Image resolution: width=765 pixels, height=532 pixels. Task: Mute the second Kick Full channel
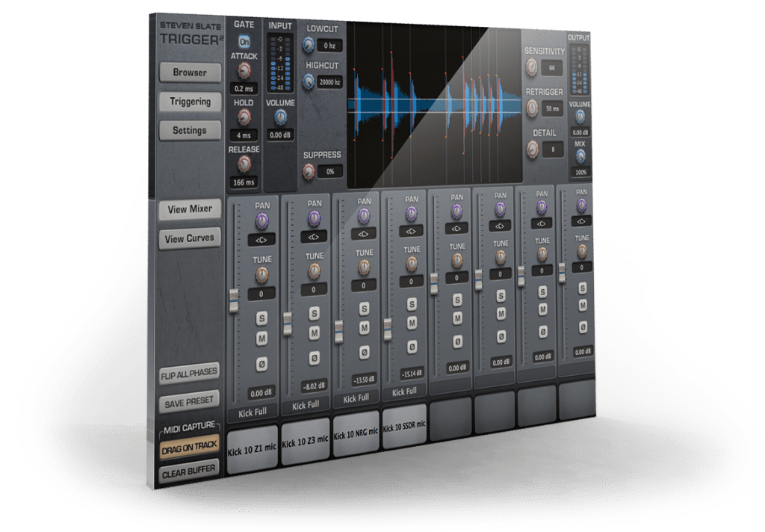(315, 332)
